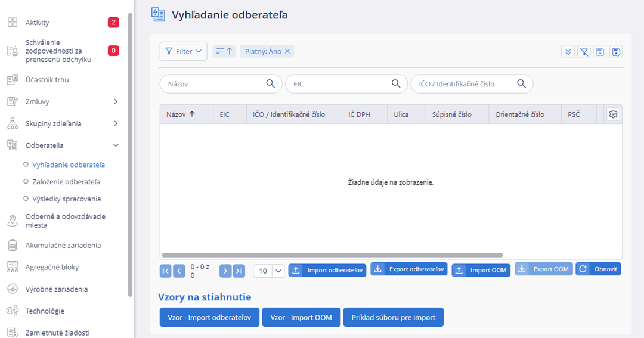The height and width of the screenshot is (338, 644).
Task: Open the page size dropdown showing 10
Action: coord(269,271)
